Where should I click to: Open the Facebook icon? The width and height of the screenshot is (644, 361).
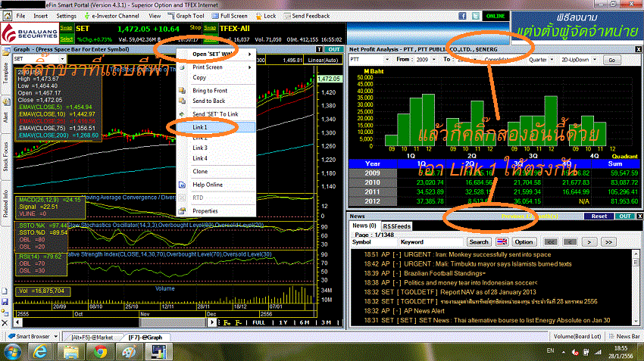(x=462, y=16)
